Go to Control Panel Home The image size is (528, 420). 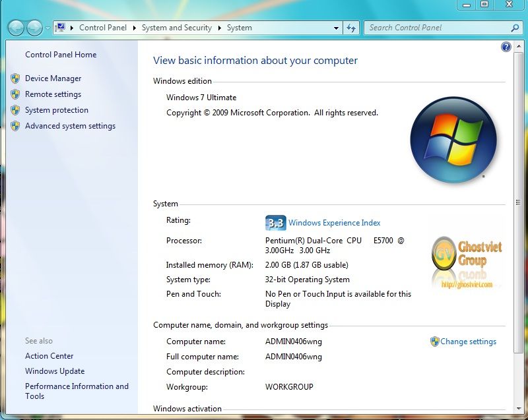point(61,55)
